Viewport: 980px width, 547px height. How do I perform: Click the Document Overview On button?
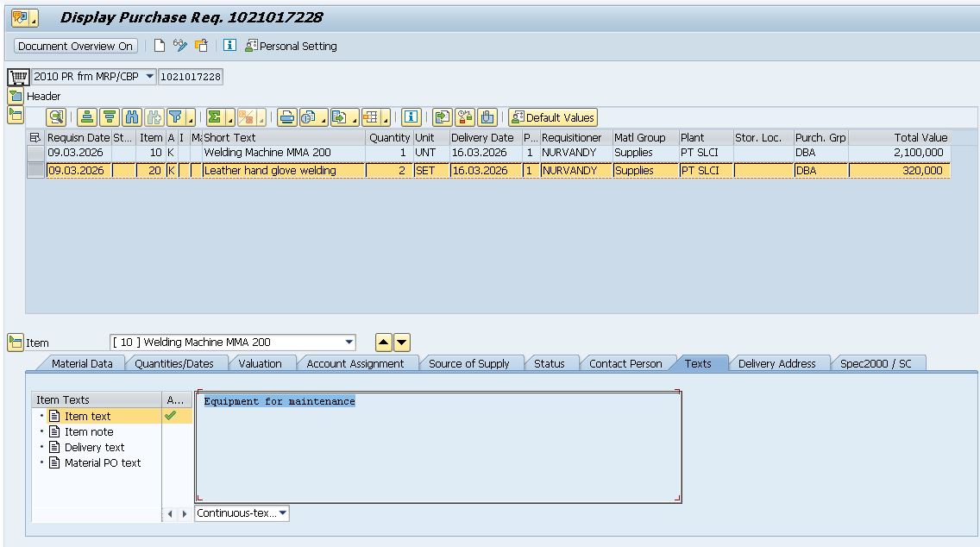pyautogui.click(x=76, y=46)
